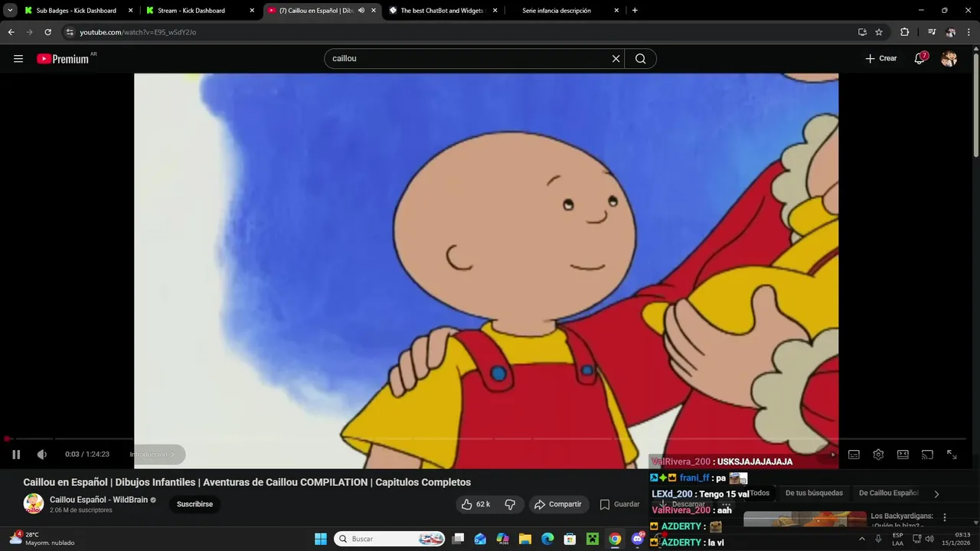Toggle subtitles on the video player

(854, 455)
